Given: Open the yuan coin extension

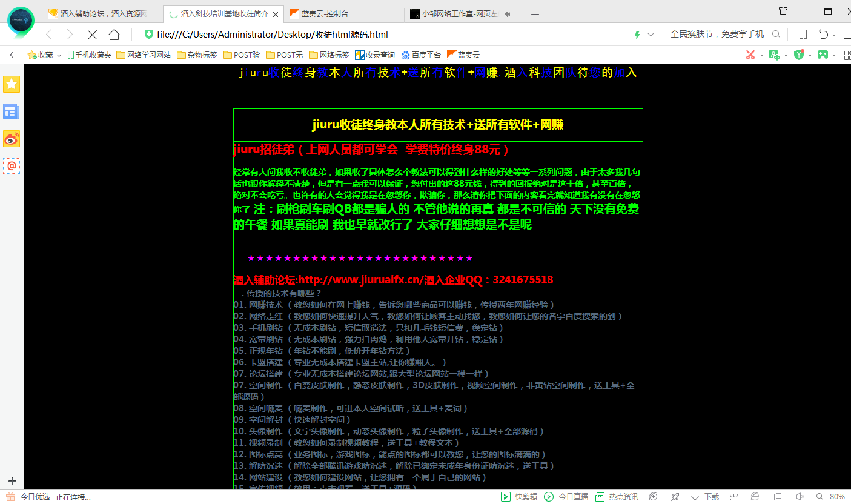Looking at the screenshot, I should [798, 55].
